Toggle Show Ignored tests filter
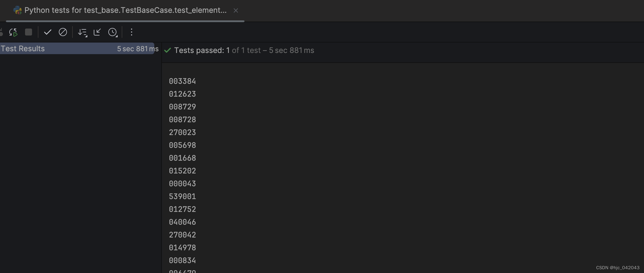 pyautogui.click(x=63, y=32)
